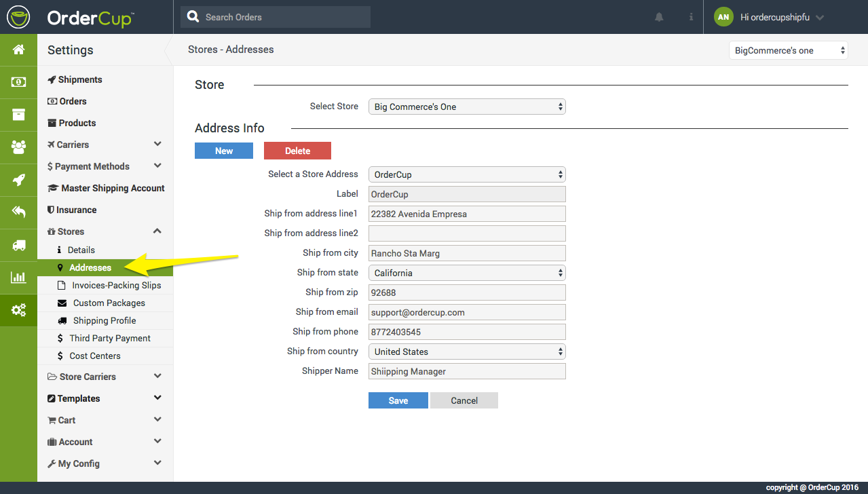
Task: Click the truck icon beside Shipping Profile
Action: [x=62, y=320]
